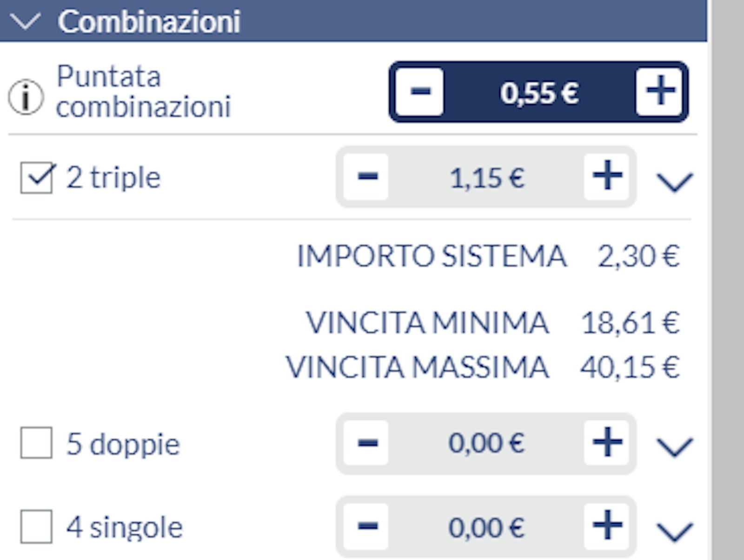Click the vertical scrollbar on right edge
This screenshot has height=560, width=744.
(727, 279)
